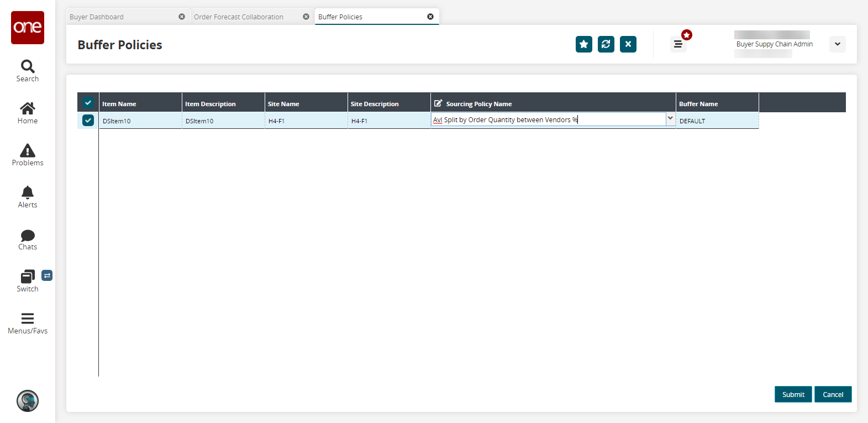Close the Buffer Policies tab
This screenshot has height=423, width=868.
(430, 17)
